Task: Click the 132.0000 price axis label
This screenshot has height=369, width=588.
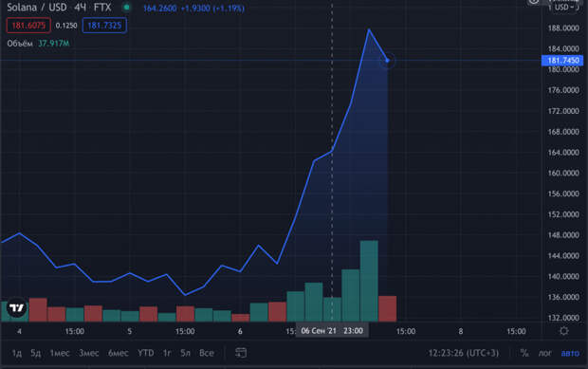Action: (x=563, y=318)
